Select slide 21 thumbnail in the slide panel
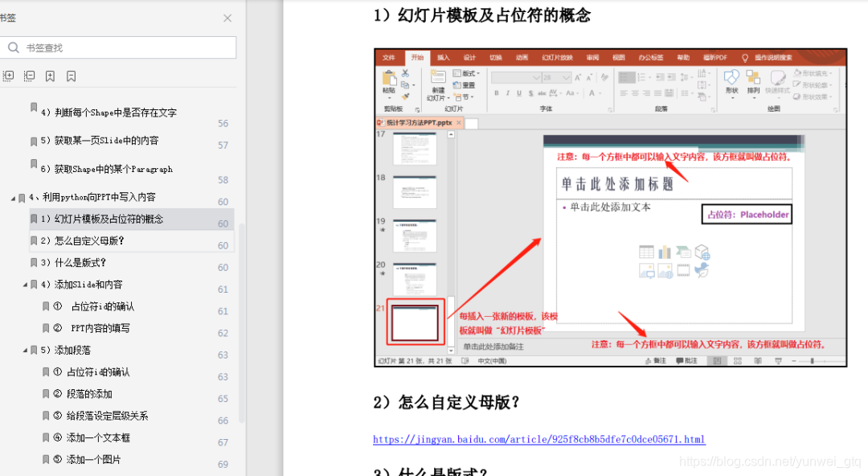This screenshot has height=476, width=868. [416, 322]
